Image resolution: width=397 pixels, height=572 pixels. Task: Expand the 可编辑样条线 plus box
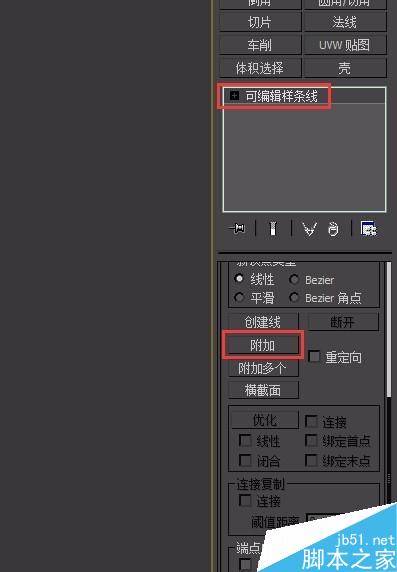(x=234, y=96)
